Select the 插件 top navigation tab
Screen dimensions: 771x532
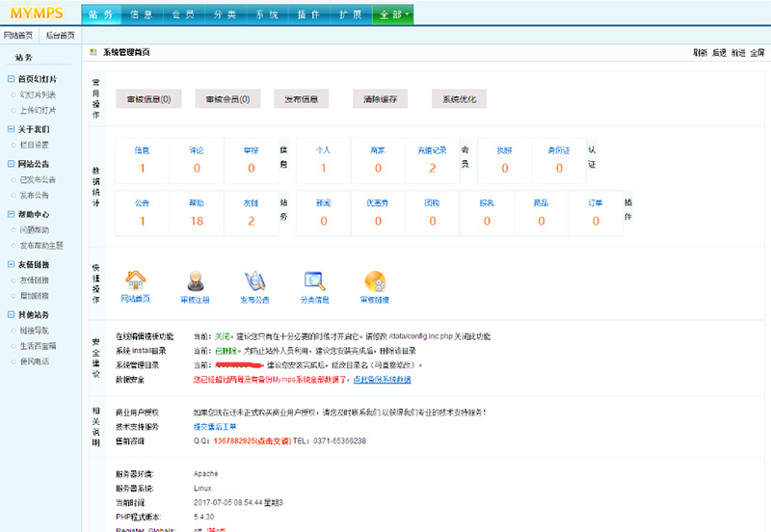point(306,15)
